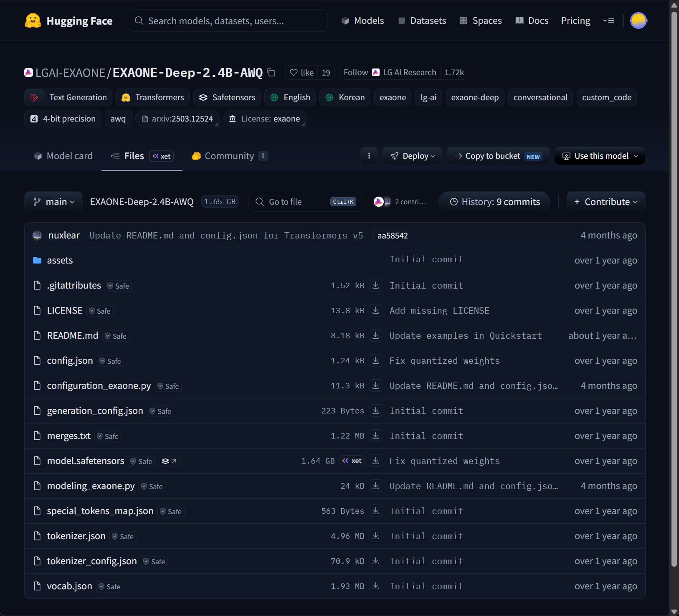Screen dimensions: 679x616
Task: Click the contributors avatars
Action: 382,202
